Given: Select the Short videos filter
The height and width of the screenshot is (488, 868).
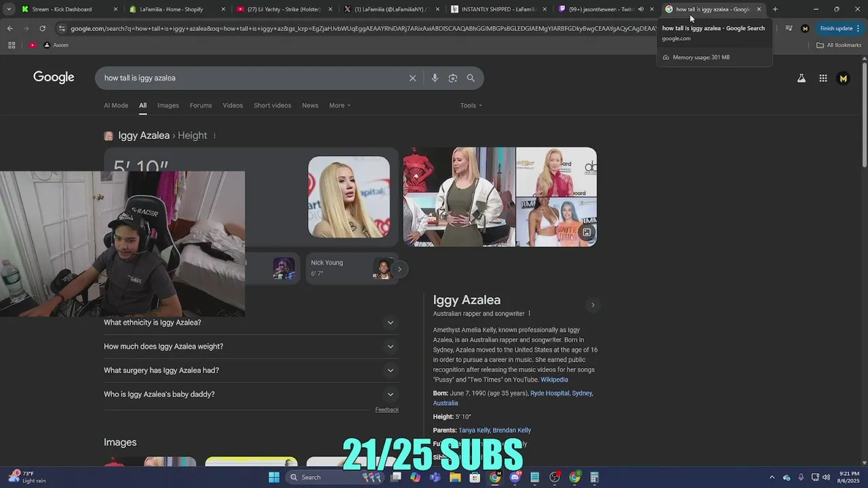Looking at the screenshot, I should point(273,105).
